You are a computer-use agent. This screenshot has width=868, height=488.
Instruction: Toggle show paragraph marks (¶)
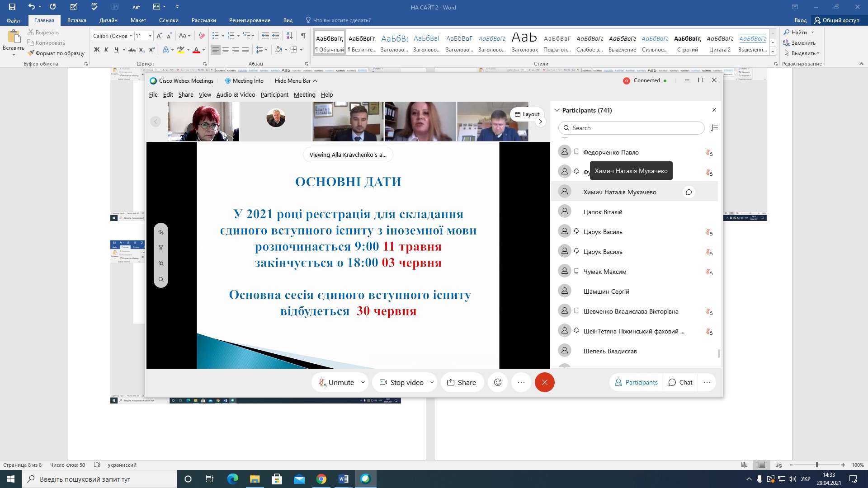303,36
